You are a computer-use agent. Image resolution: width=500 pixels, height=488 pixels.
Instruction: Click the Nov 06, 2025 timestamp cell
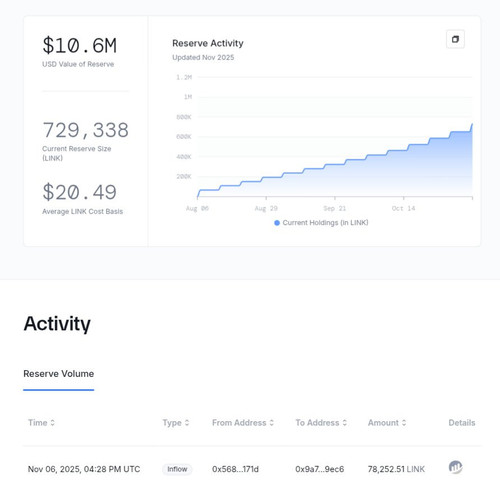coord(84,469)
